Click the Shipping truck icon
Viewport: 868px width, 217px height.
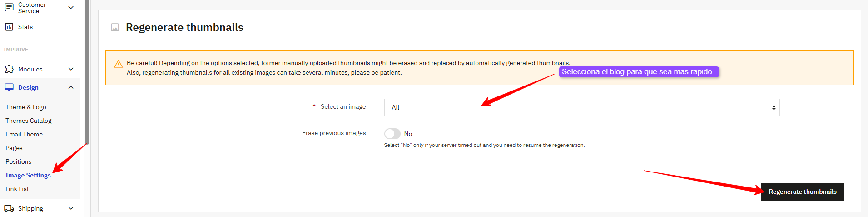[x=9, y=208]
